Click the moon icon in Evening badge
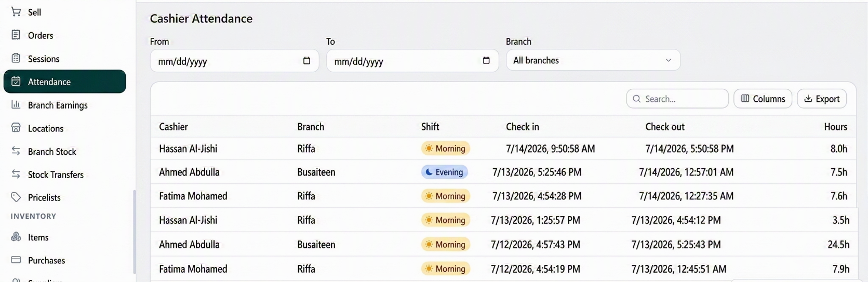This screenshot has width=868, height=282. pos(429,172)
